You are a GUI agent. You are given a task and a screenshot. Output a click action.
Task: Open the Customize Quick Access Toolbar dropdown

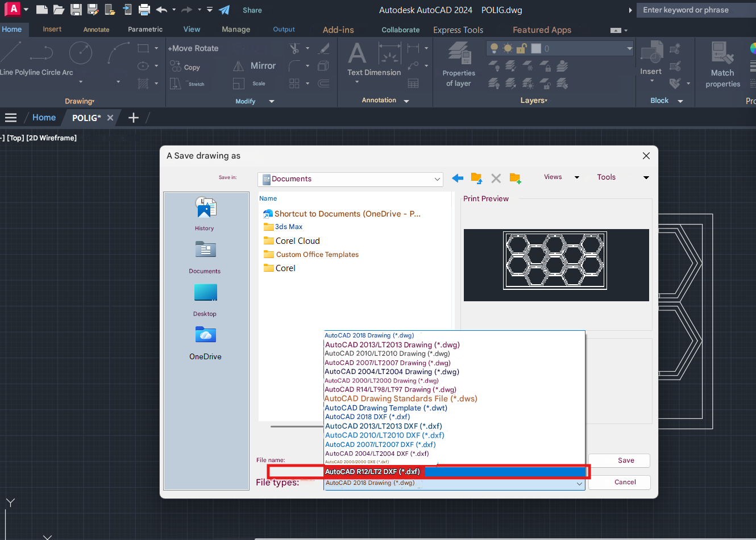pos(210,10)
